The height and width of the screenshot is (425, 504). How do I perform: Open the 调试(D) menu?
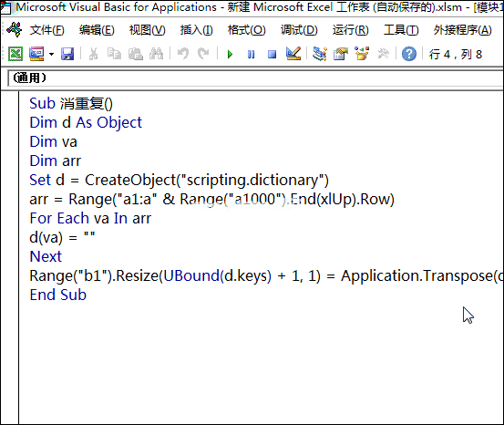coord(299,30)
